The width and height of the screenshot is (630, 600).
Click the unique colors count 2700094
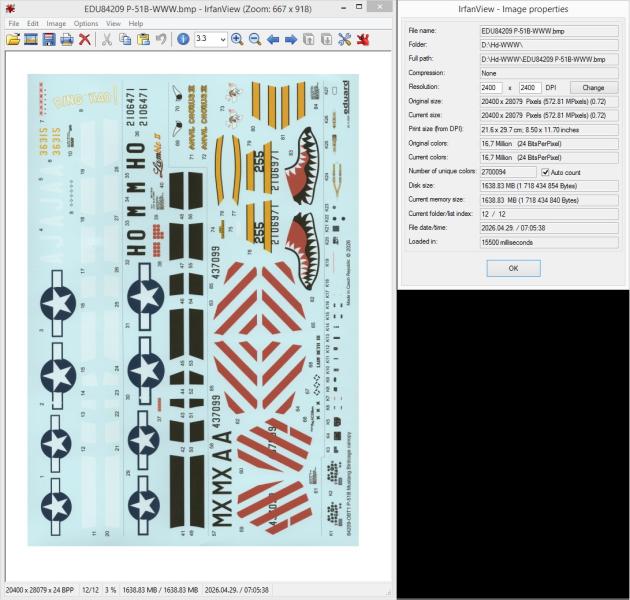(x=508, y=172)
